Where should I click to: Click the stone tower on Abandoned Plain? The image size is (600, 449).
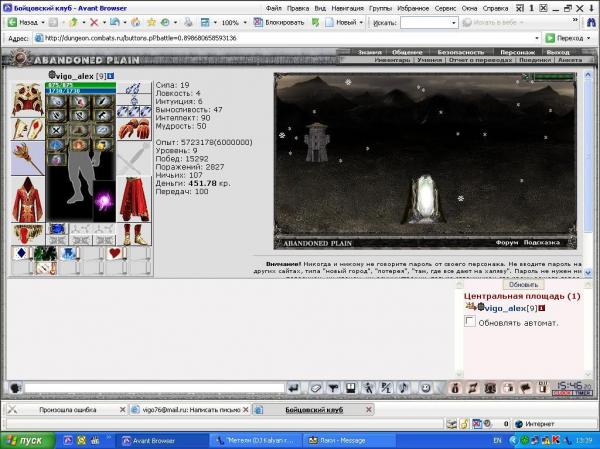[x=316, y=142]
